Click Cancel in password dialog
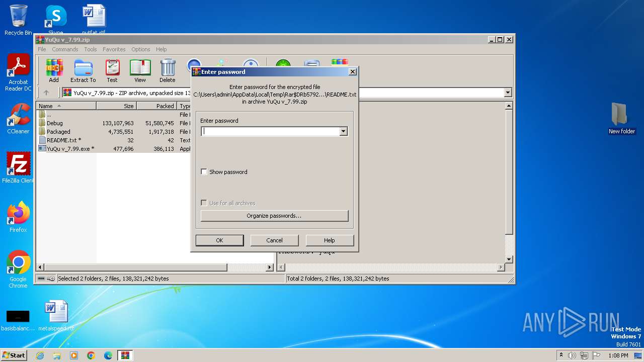Image resolution: width=644 pixels, height=362 pixels. (x=274, y=240)
